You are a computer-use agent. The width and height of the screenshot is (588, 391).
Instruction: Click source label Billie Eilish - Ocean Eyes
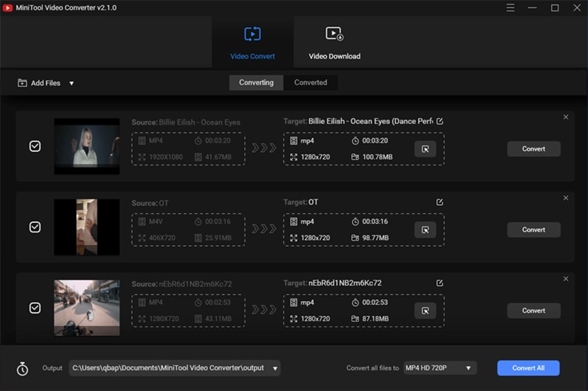(x=199, y=122)
